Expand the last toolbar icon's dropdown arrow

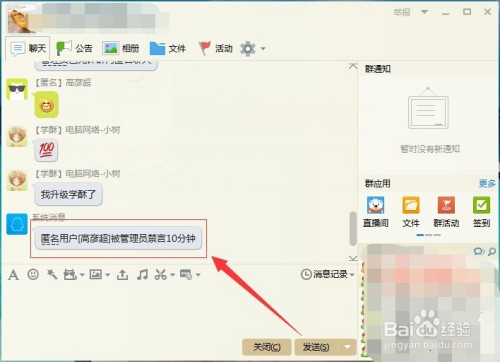tap(198, 275)
